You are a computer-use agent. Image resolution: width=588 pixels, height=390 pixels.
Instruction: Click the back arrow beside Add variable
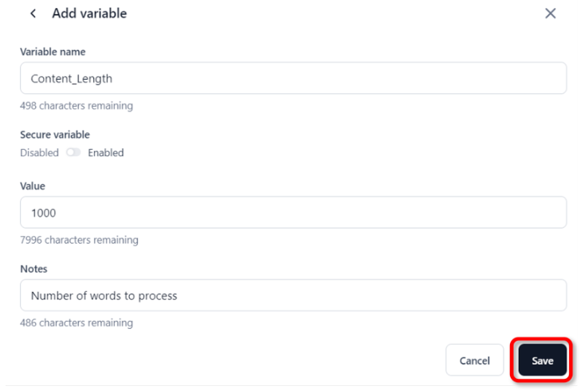coord(33,14)
